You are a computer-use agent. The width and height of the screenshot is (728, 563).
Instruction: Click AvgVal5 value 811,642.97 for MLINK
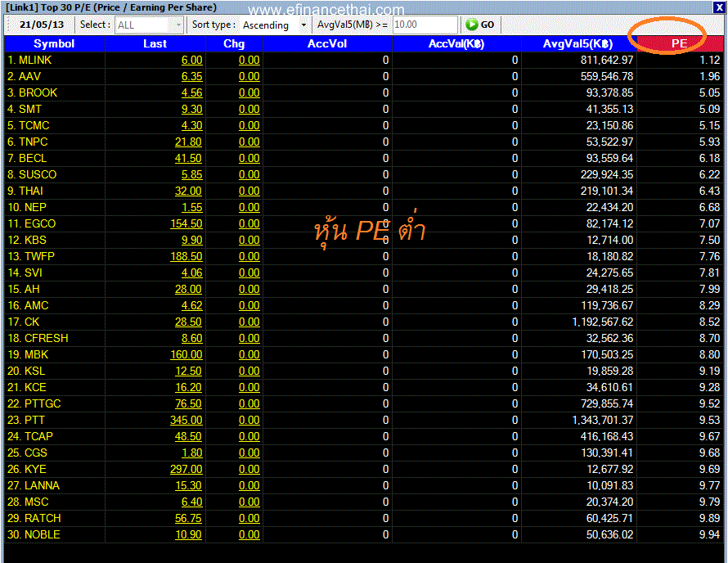click(x=607, y=60)
